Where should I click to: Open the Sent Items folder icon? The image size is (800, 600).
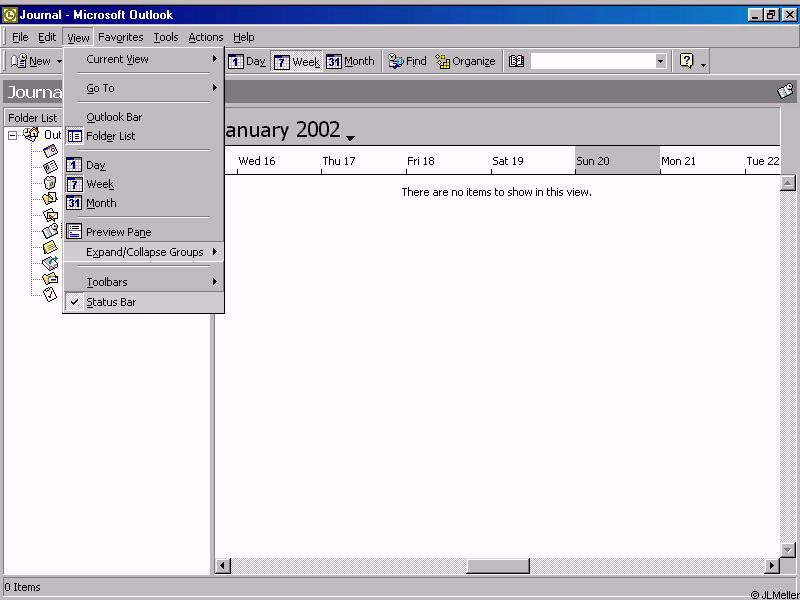pyautogui.click(x=50, y=279)
